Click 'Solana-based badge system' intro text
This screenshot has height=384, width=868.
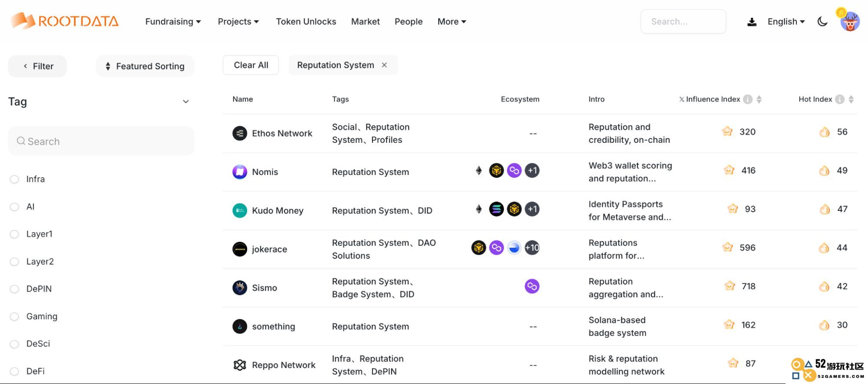click(617, 326)
